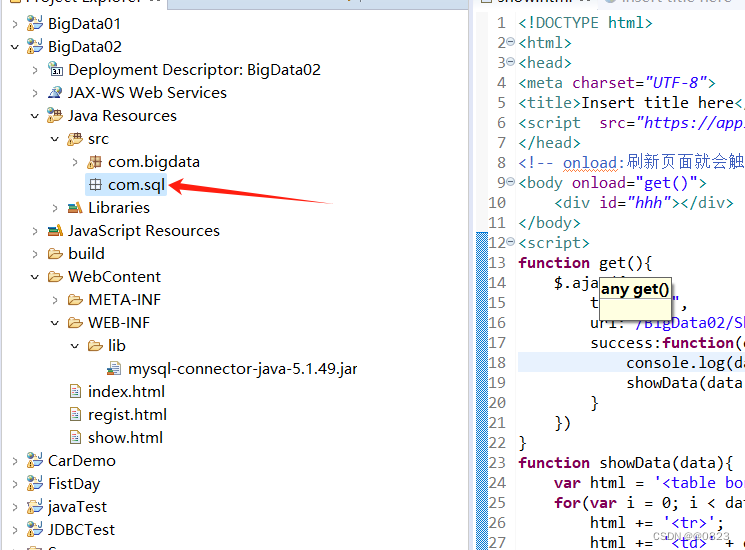This screenshot has height=550, width=745.
Task: Click the src source folder icon
Action: pos(75,139)
